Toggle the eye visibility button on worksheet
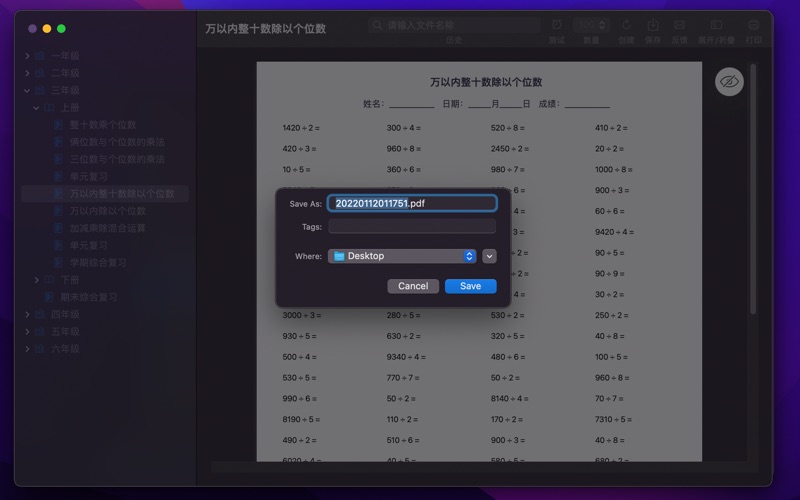The image size is (800, 500). [x=730, y=82]
